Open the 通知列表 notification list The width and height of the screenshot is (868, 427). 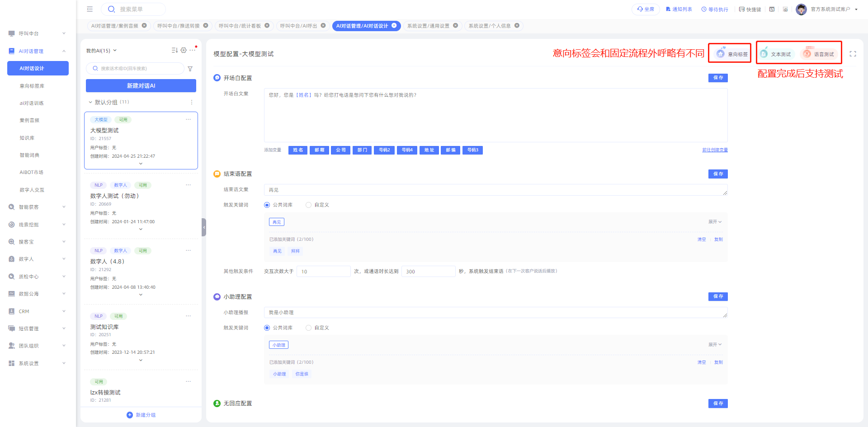679,9
